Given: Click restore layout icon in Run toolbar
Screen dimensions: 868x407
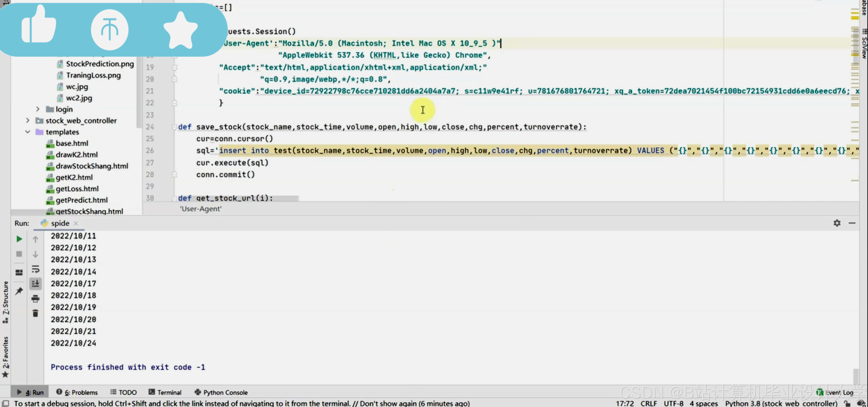Looking at the screenshot, I should 19,272.
